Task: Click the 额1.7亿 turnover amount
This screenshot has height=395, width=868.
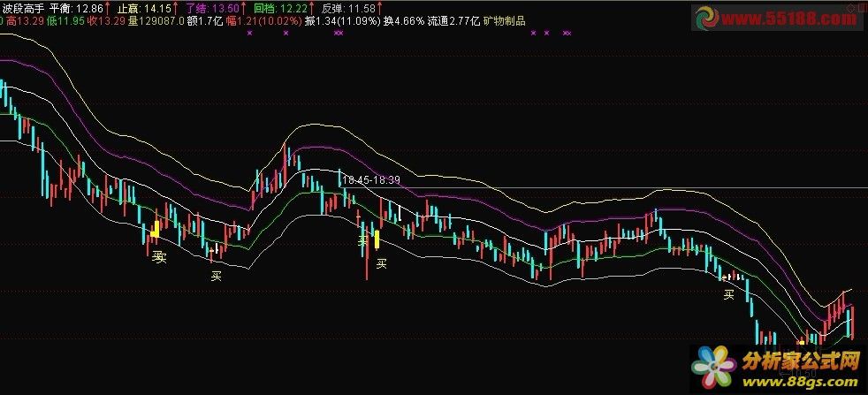Action: (x=205, y=21)
